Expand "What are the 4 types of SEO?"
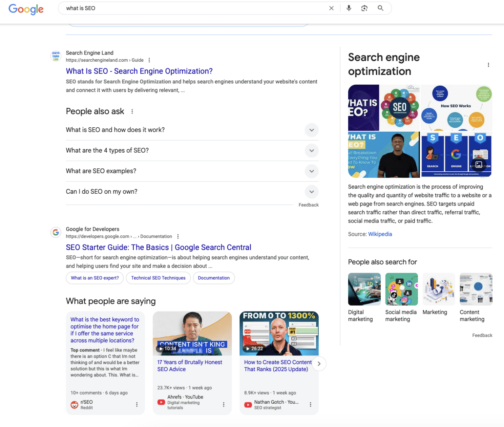504x427 pixels. pyautogui.click(x=192, y=151)
